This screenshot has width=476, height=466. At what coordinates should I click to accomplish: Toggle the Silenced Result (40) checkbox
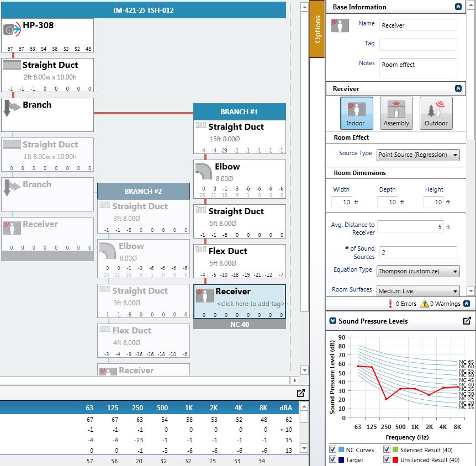tap(387, 449)
